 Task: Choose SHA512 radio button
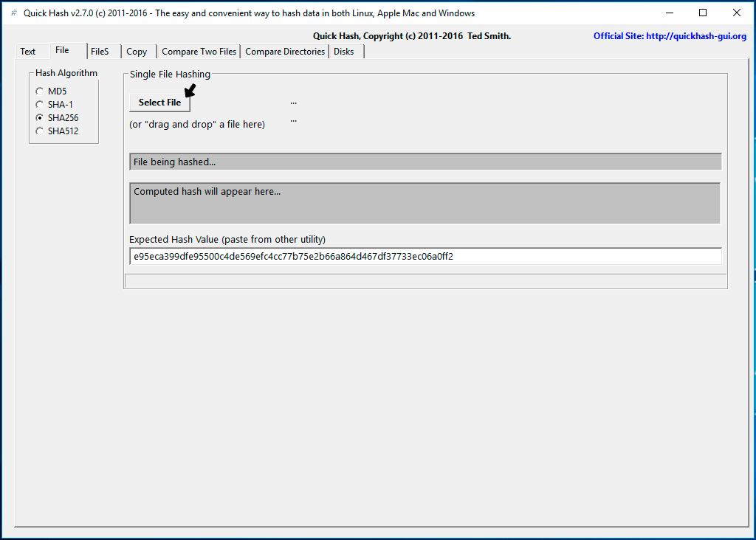tap(57, 131)
